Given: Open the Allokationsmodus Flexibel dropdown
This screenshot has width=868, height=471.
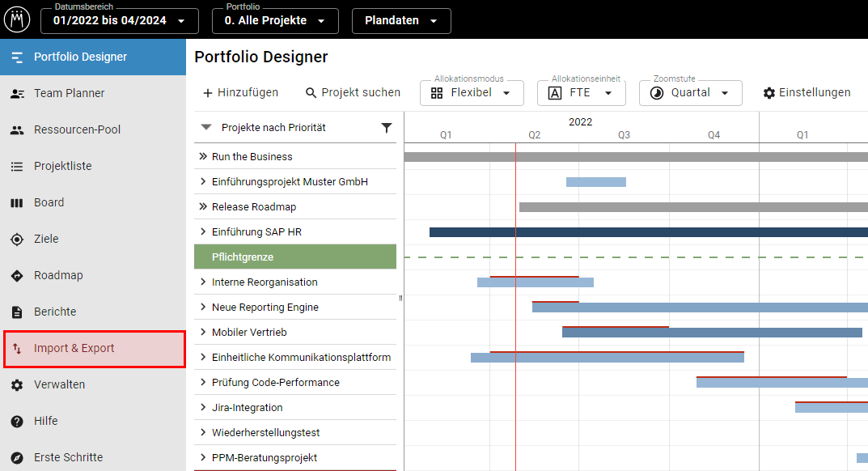Looking at the screenshot, I should [x=472, y=93].
